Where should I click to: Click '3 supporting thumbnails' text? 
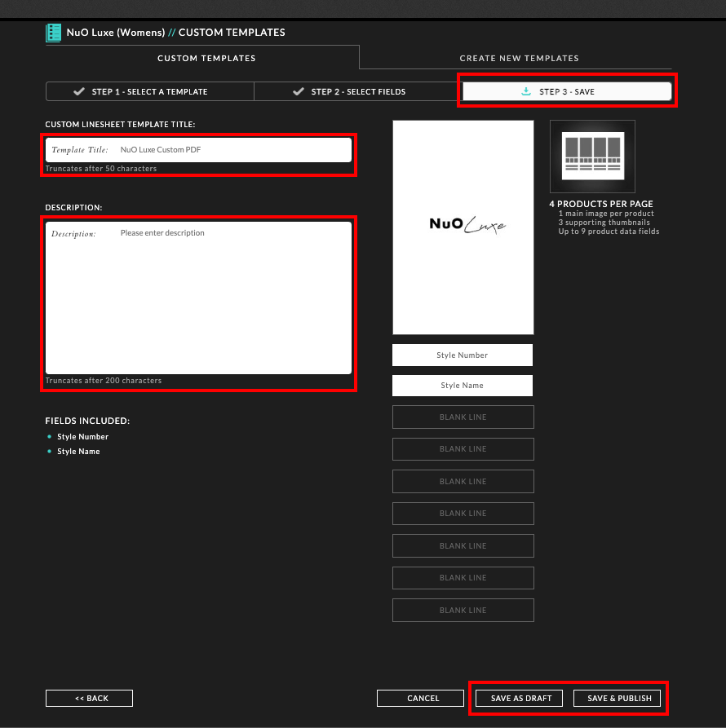(x=604, y=223)
